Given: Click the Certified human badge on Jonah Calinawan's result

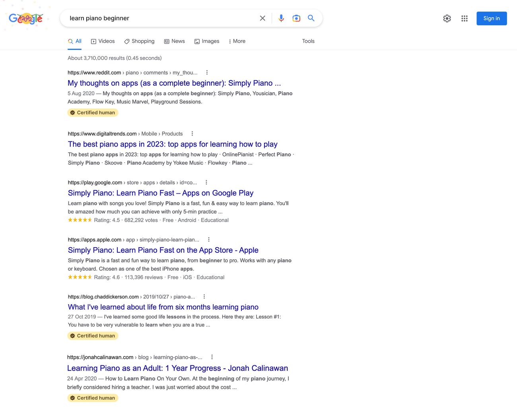Looking at the screenshot, I should coord(92,397).
